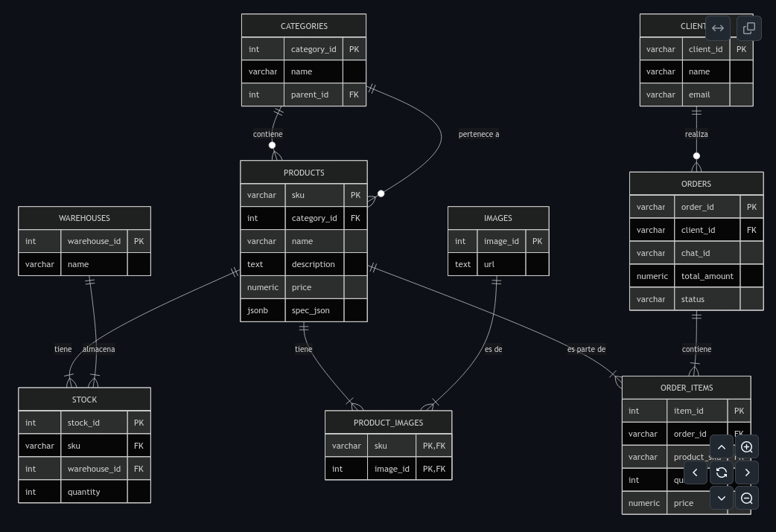Zoom out of the diagram
This screenshot has height=532, width=776.
(x=747, y=498)
